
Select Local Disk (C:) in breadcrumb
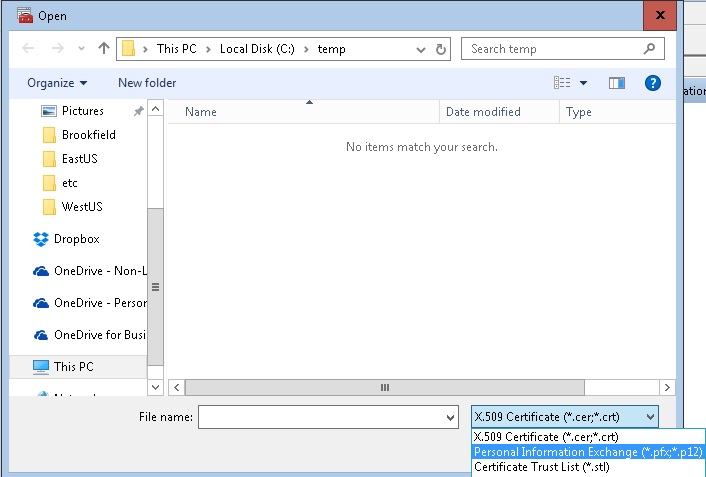click(x=257, y=49)
